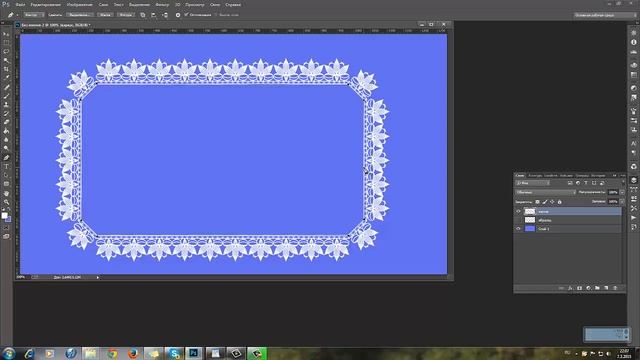Image resolution: width=640 pixels, height=360 pixels.
Task: Select the Dodge tool
Action: click(6, 149)
